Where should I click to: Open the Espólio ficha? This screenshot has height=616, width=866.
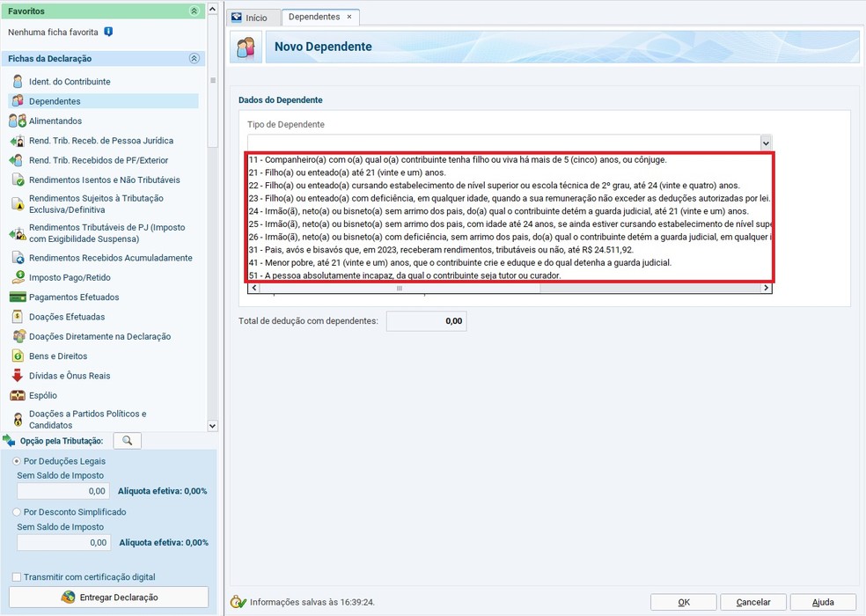point(43,396)
